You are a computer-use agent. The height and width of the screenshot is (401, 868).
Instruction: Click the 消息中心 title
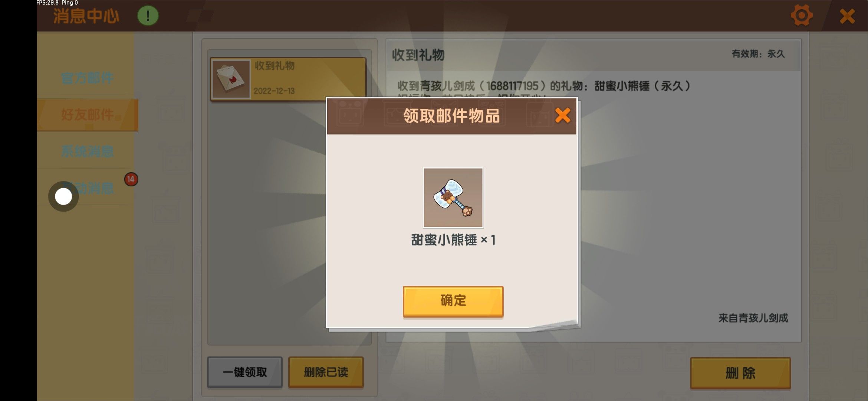click(x=86, y=16)
